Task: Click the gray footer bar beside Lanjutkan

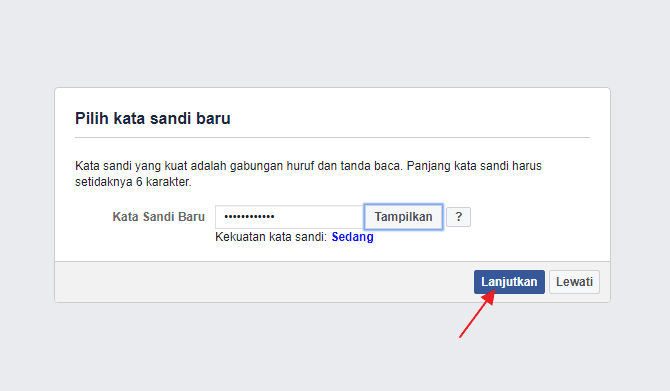Action: [x=264, y=282]
